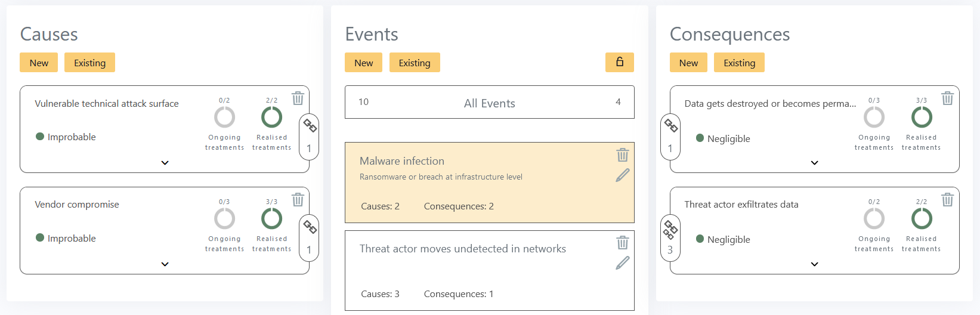980x315 pixels.
Task: Open link icon on Threat actor exfiltrates data
Action: point(670,229)
